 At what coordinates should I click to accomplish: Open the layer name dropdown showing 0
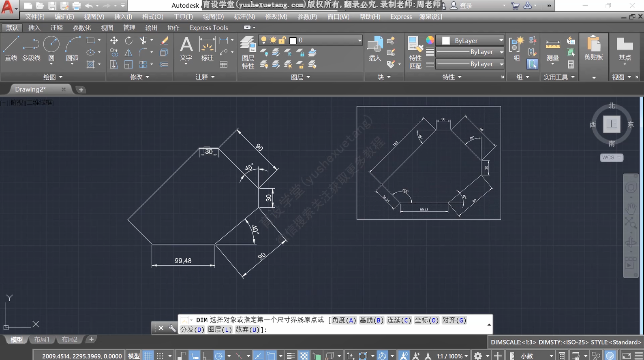coord(310,40)
